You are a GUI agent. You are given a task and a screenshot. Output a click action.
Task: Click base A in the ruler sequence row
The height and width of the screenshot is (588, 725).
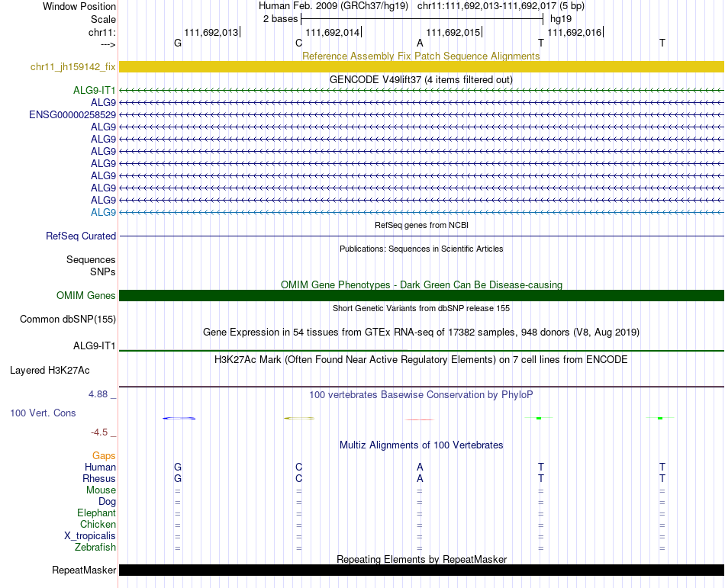(420, 43)
